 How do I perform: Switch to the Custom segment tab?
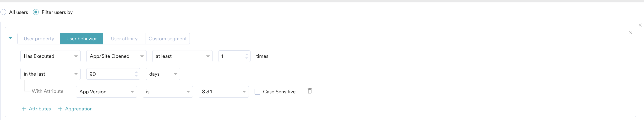168,39
